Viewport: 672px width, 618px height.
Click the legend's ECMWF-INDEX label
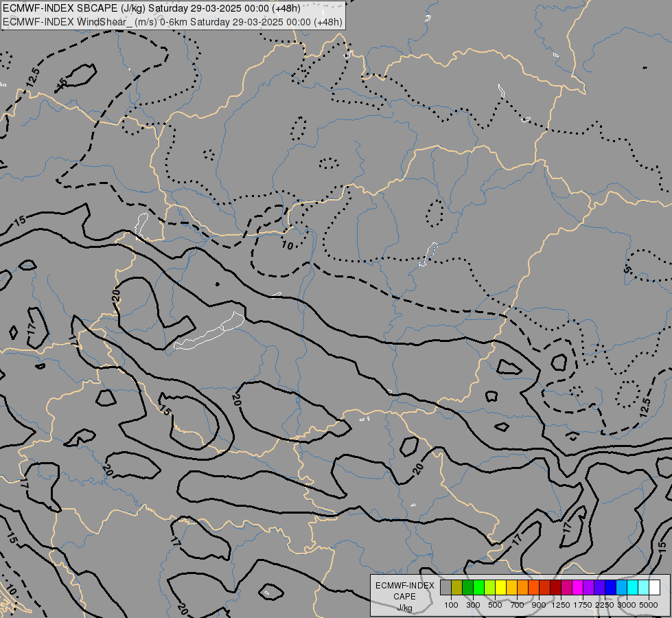[x=405, y=586]
